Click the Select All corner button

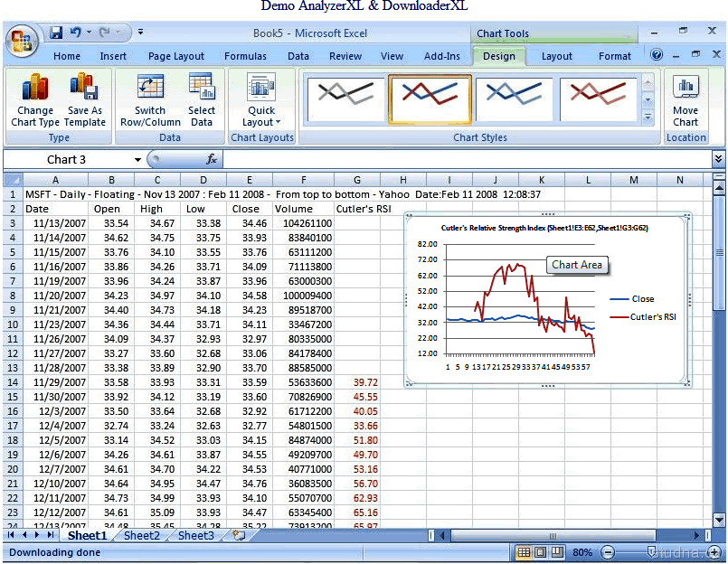(x=13, y=180)
